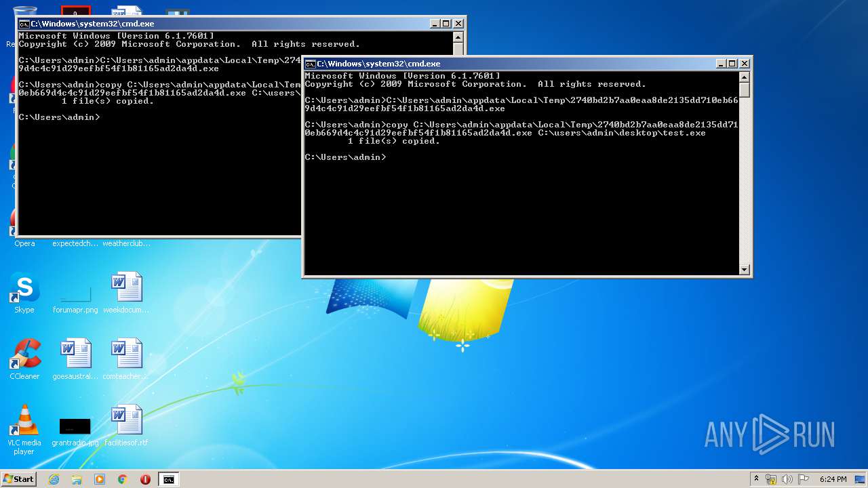Launch Internet Explorer from the taskbar

tap(54, 479)
